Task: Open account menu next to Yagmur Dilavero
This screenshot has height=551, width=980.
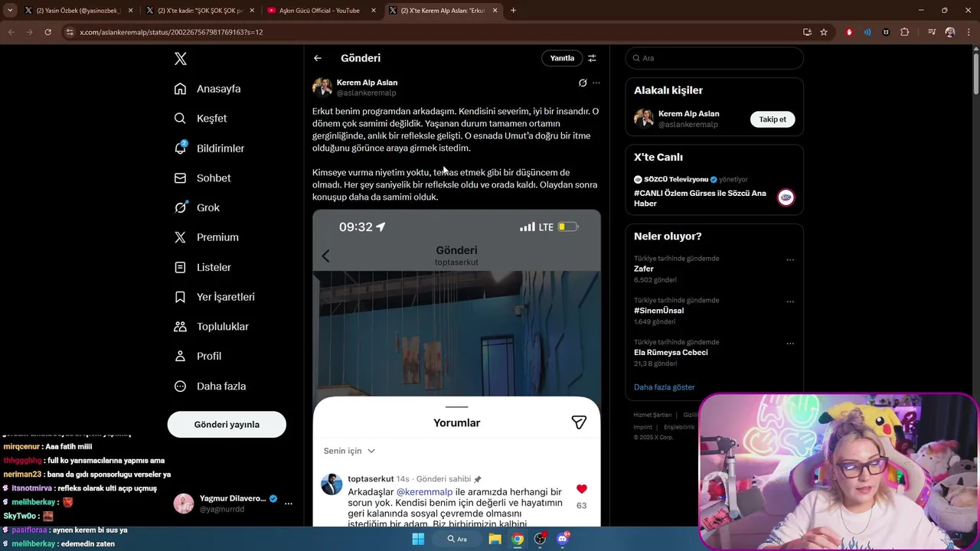Action: click(289, 504)
